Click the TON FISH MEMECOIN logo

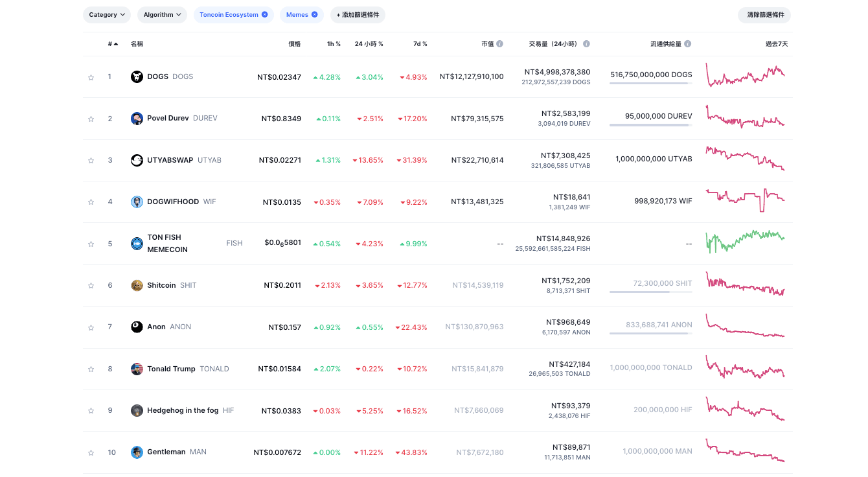137,244
